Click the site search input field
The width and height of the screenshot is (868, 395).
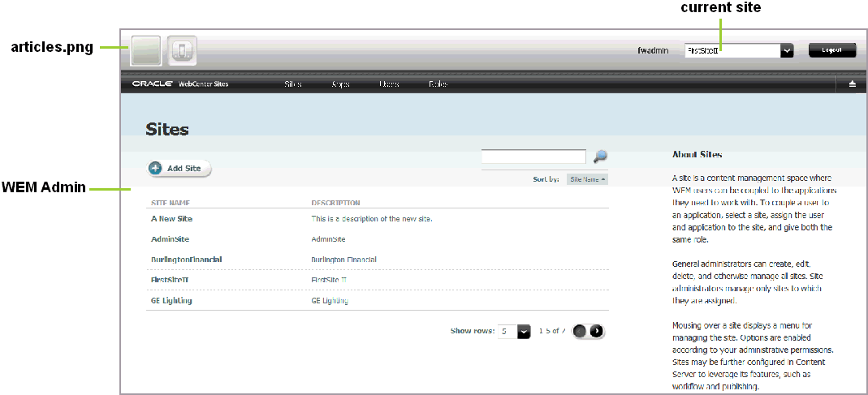(533, 157)
